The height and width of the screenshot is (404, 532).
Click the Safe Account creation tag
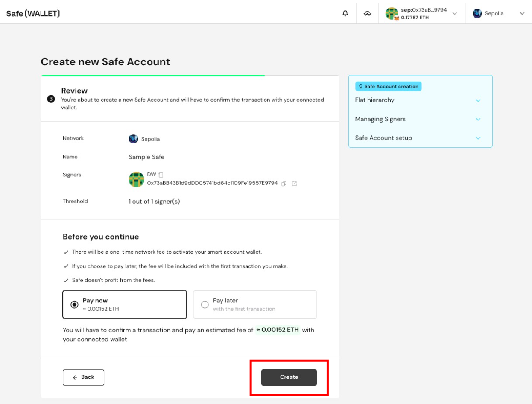pyautogui.click(x=388, y=86)
